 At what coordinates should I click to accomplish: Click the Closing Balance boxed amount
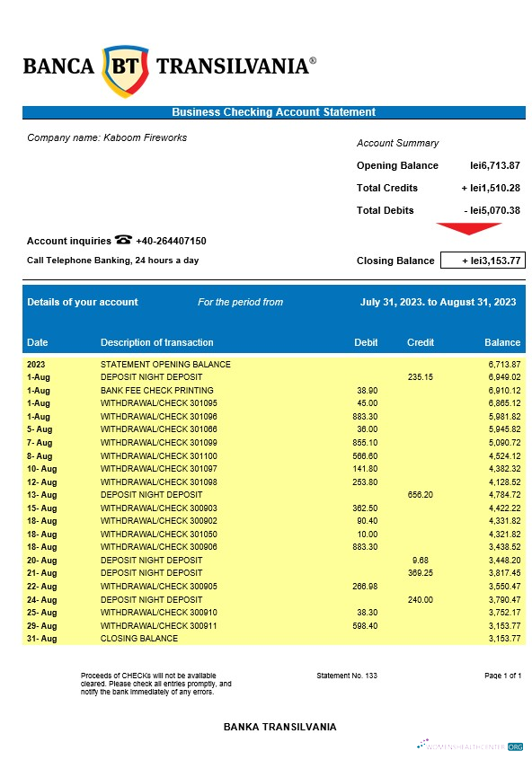[483, 261]
